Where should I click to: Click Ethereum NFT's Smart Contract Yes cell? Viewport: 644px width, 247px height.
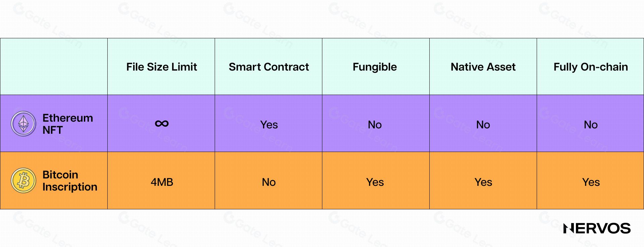pos(269,125)
